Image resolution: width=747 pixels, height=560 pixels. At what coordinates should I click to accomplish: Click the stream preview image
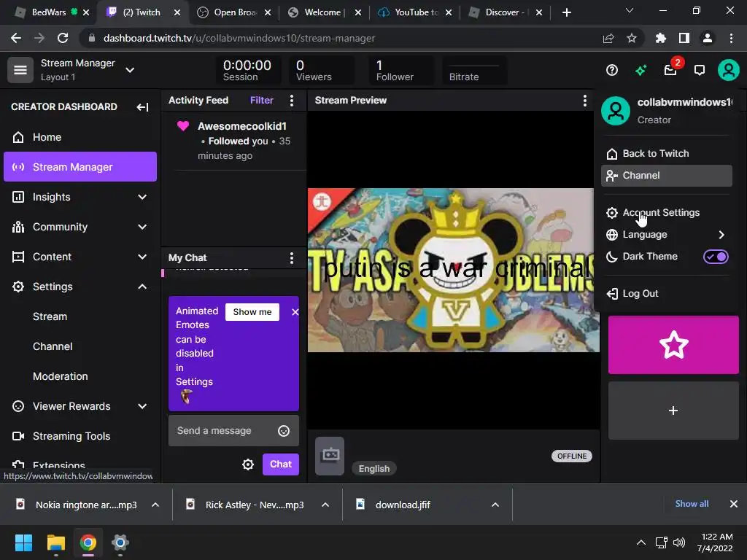pyautogui.click(x=454, y=270)
